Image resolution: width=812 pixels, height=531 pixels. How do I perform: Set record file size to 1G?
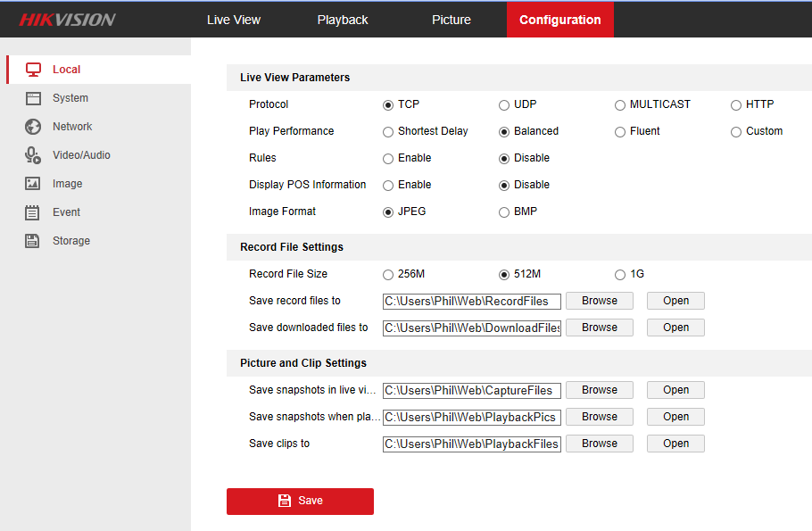tap(620, 275)
